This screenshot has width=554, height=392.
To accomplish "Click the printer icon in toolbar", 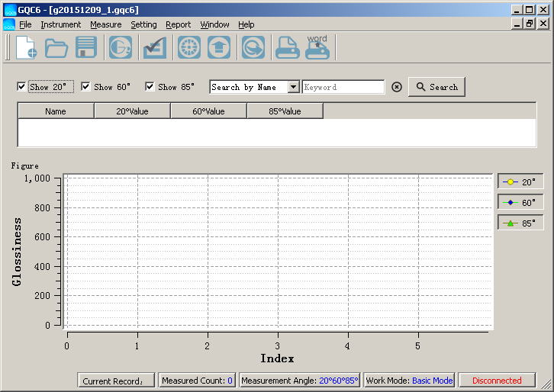I will (287, 47).
